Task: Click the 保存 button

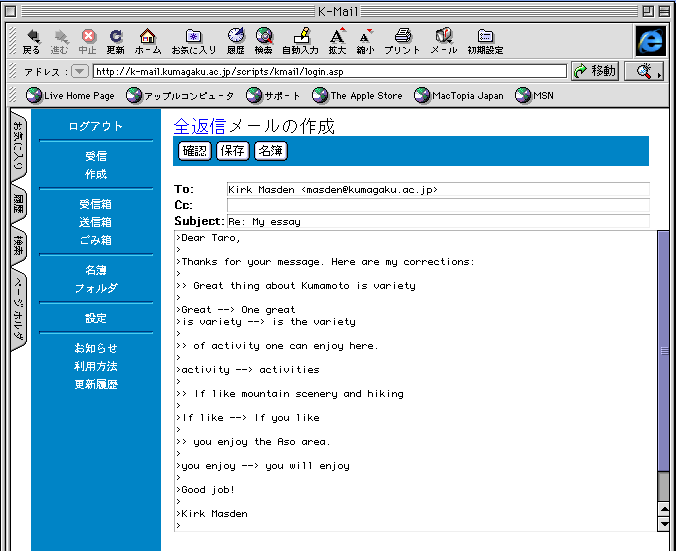Action: click(x=233, y=151)
